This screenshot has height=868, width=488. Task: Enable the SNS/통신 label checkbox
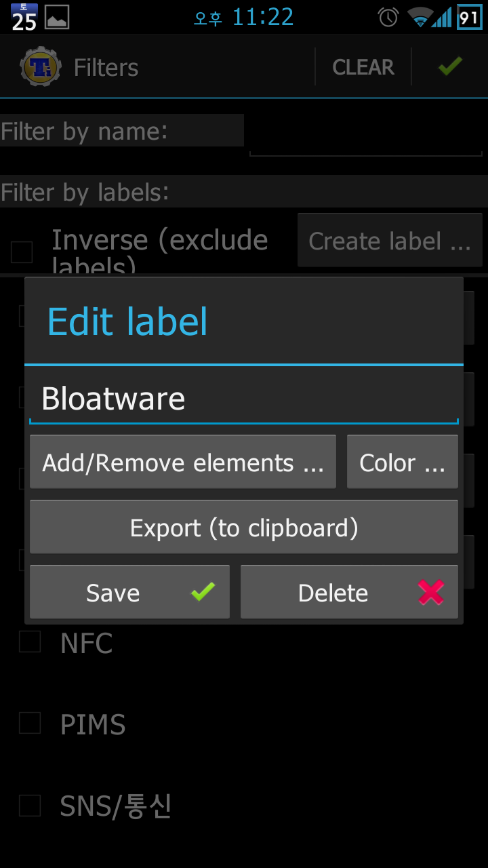coord(30,806)
